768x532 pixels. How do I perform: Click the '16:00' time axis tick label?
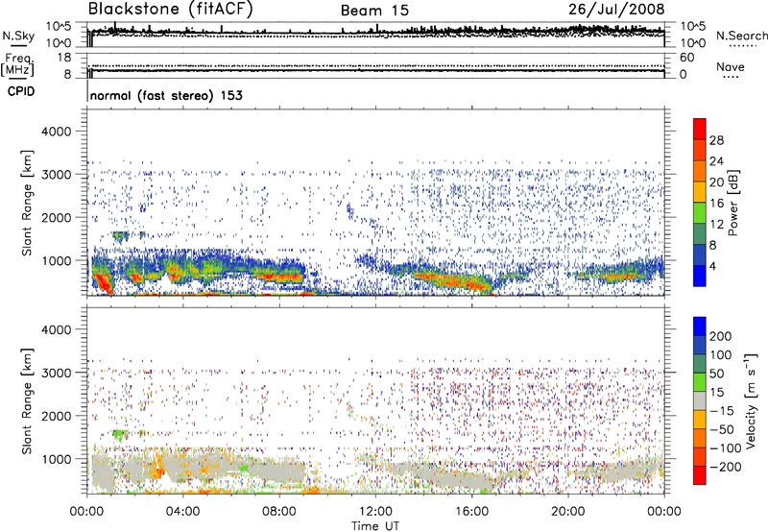[x=471, y=512]
